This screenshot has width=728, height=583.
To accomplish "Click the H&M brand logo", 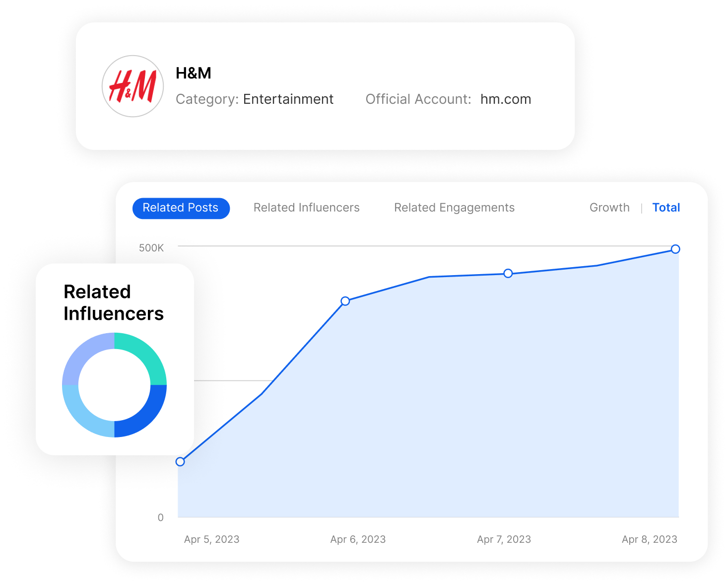I will pyautogui.click(x=132, y=86).
